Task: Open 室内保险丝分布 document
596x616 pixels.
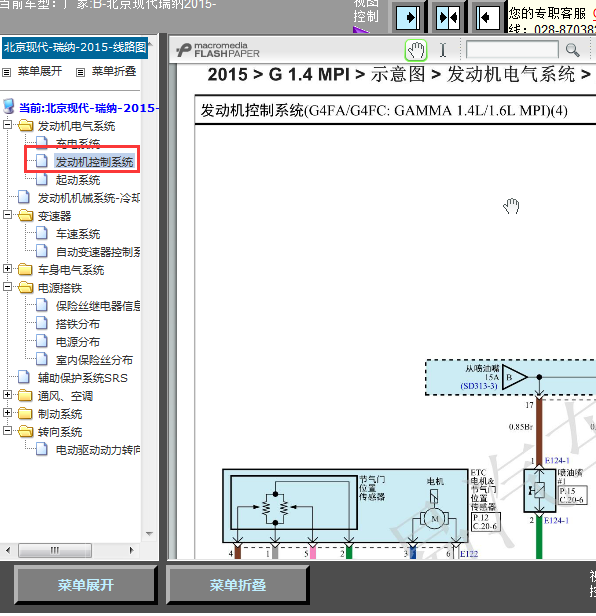Action: pyautogui.click(x=94, y=360)
